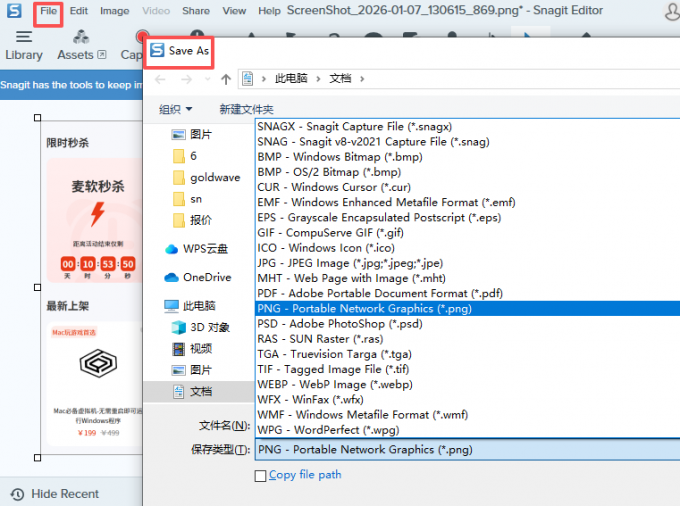The width and height of the screenshot is (680, 506).
Task: Open the Image menu
Action: coord(114,11)
